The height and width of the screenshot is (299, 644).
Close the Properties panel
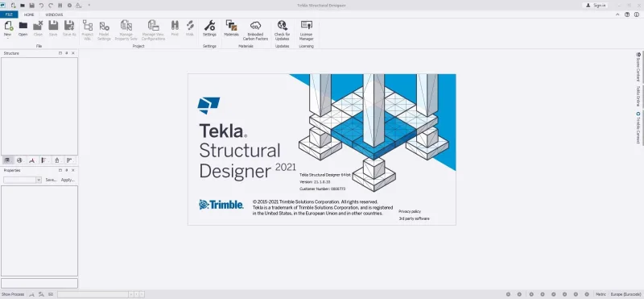(73, 170)
